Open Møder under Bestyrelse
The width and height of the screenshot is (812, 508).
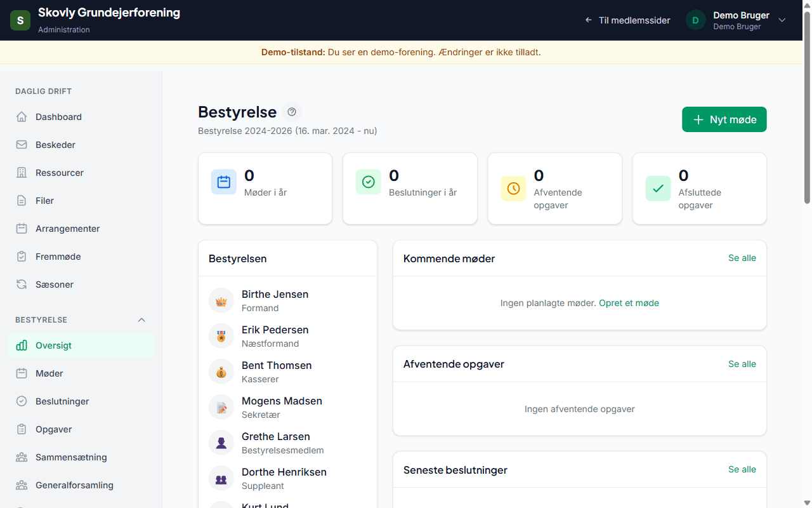[x=81, y=373]
